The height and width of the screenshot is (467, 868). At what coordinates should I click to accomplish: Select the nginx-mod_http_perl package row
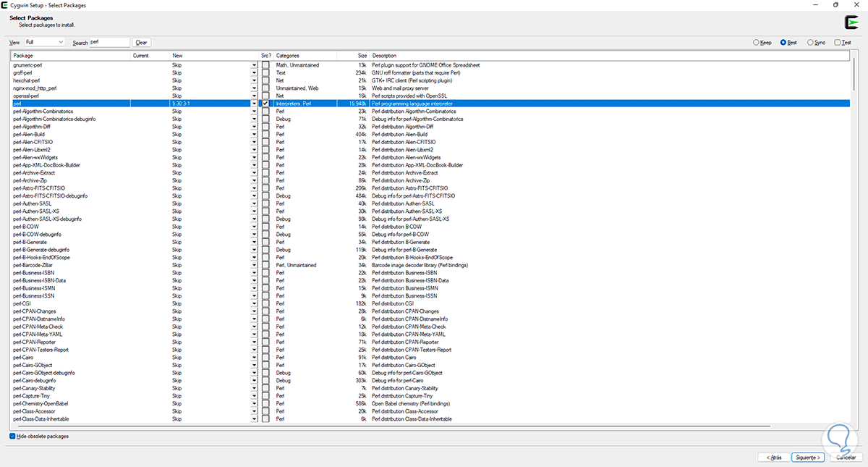[430, 88]
